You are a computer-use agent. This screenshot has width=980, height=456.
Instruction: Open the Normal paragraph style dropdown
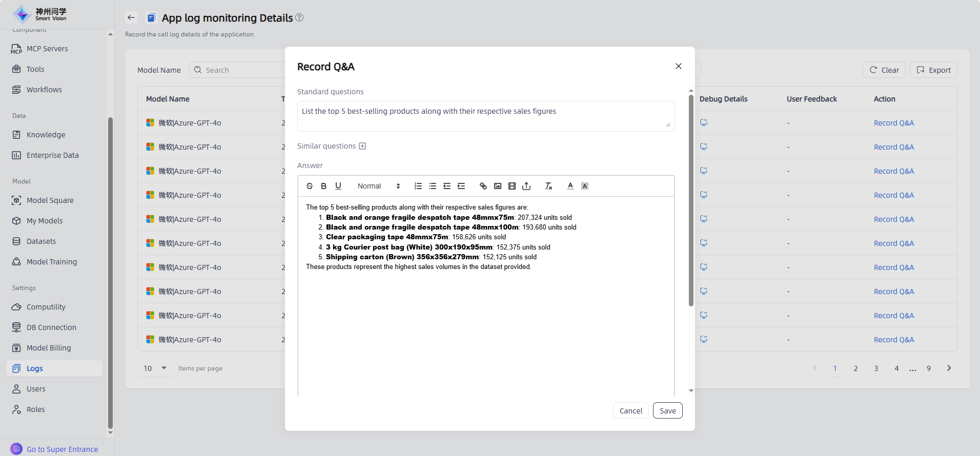(378, 186)
